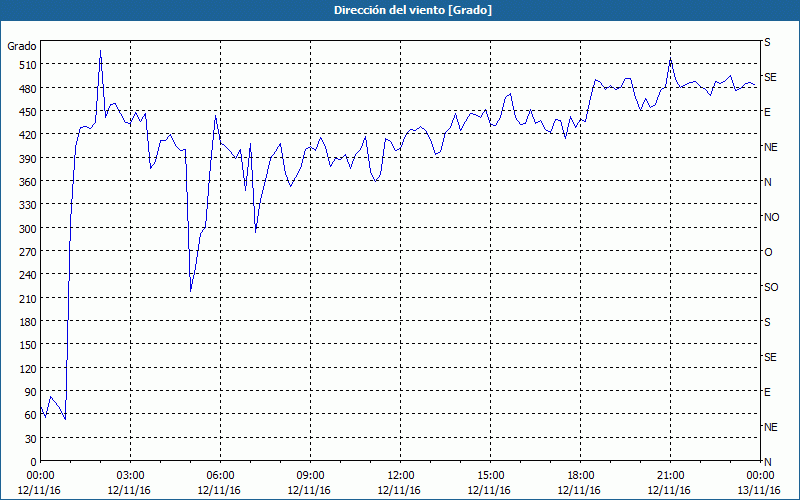Click the 'N' compass label level with 360
800x500 pixels.
(x=768, y=182)
